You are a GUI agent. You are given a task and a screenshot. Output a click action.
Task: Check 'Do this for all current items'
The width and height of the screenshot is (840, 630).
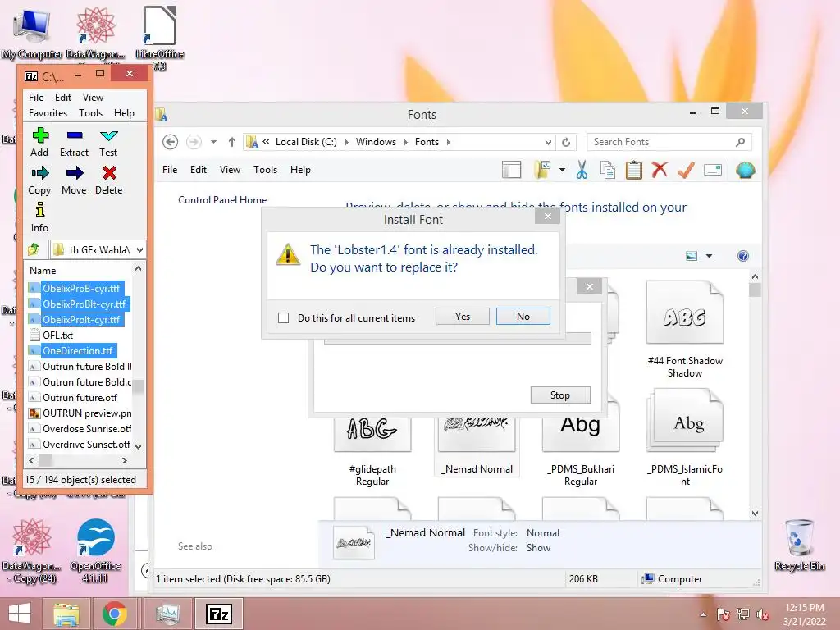coord(283,317)
